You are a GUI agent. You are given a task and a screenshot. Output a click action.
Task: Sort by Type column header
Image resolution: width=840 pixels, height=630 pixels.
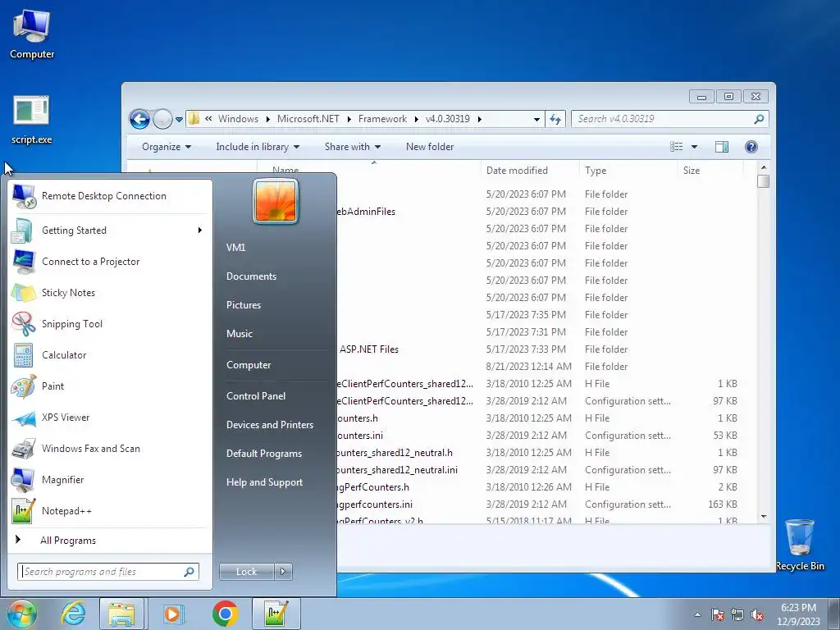[x=596, y=171]
